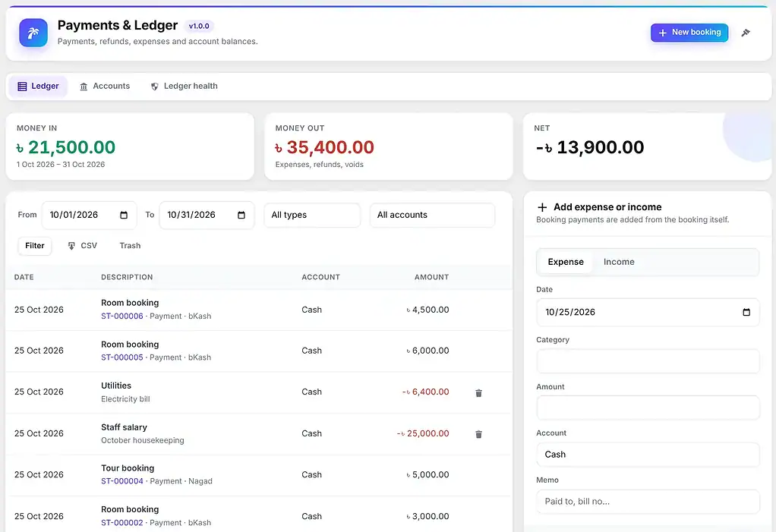Open the All accounts dropdown
Viewport: 776px width, 532px height.
(x=432, y=215)
